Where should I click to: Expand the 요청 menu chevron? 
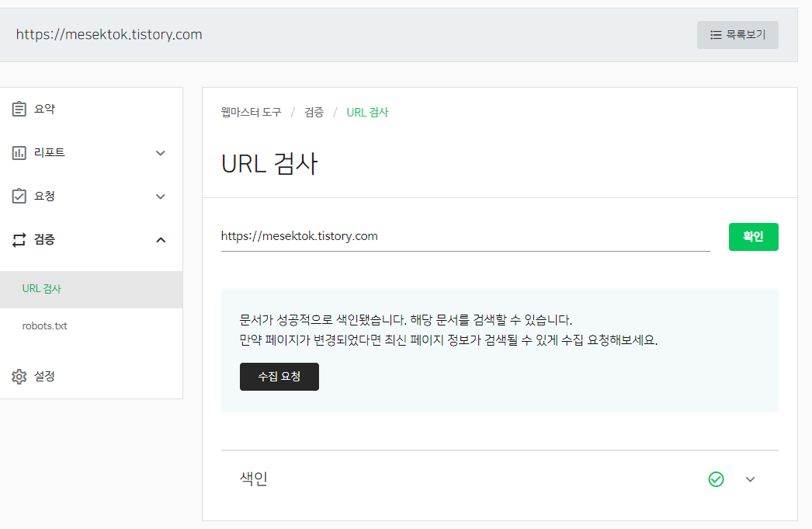click(161, 197)
